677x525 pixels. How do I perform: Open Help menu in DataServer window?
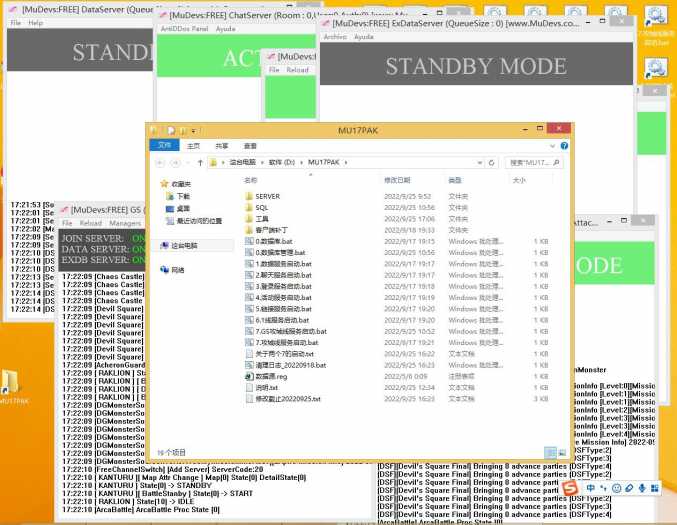[x=36, y=23]
